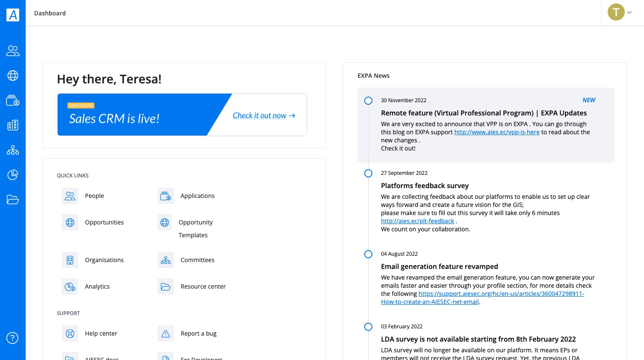Open the vpp-is-here link
Image resolution: width=644 pixels, height=360 pixels.
pos(497,132)
